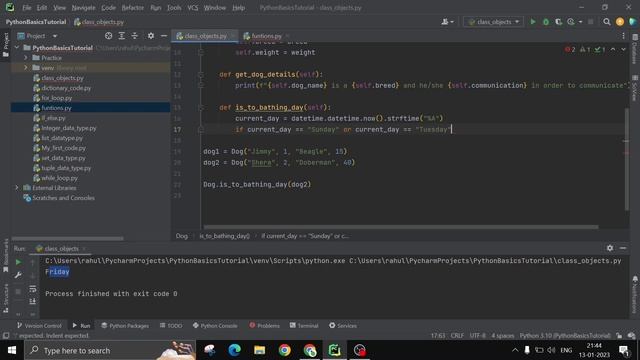Select opened file locate icon in Project panel
This screenshot has width=640, height=360.
109,36
